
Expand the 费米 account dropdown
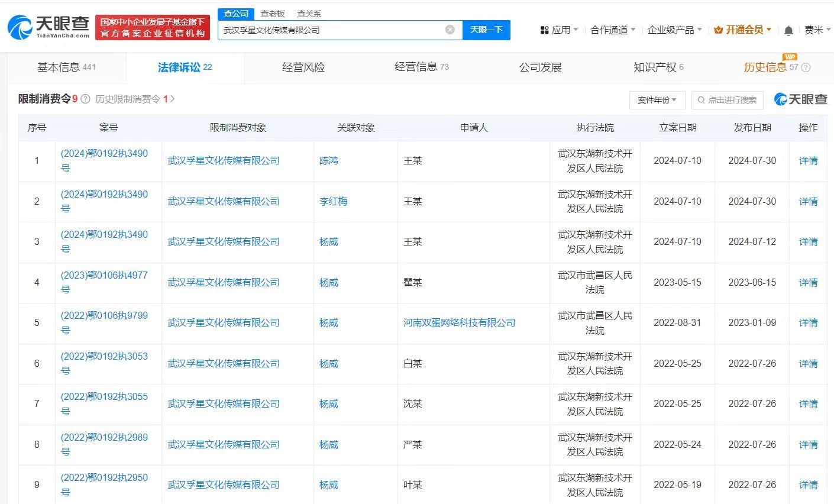pos(819,30)
